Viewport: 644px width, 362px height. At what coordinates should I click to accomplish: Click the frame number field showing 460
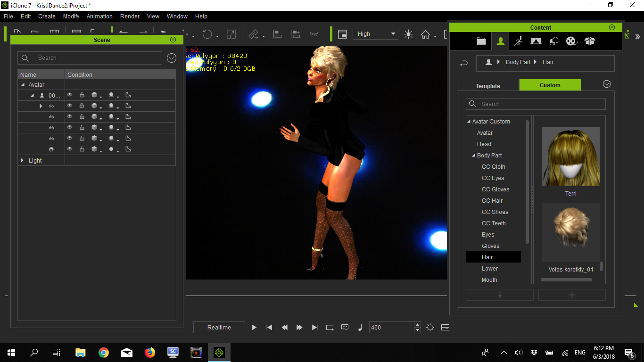[391, 328]
